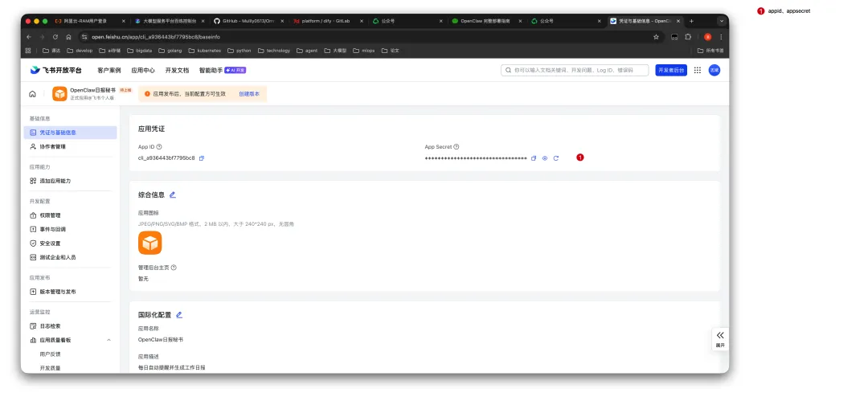868x401 pixels.
Task: Click the documentation search input field
Action: [x=575, y=71]
